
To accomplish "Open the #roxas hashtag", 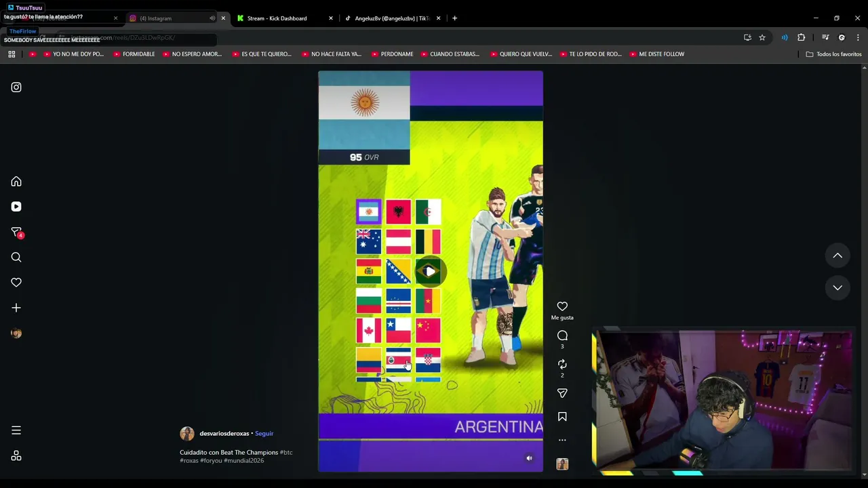I will (x=189, y=461).
